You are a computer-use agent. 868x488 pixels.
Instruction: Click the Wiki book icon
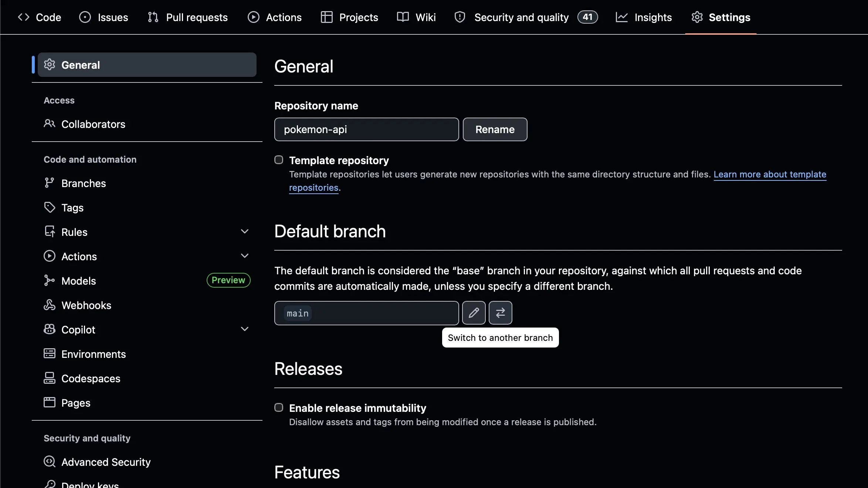(x=403, y=17)
